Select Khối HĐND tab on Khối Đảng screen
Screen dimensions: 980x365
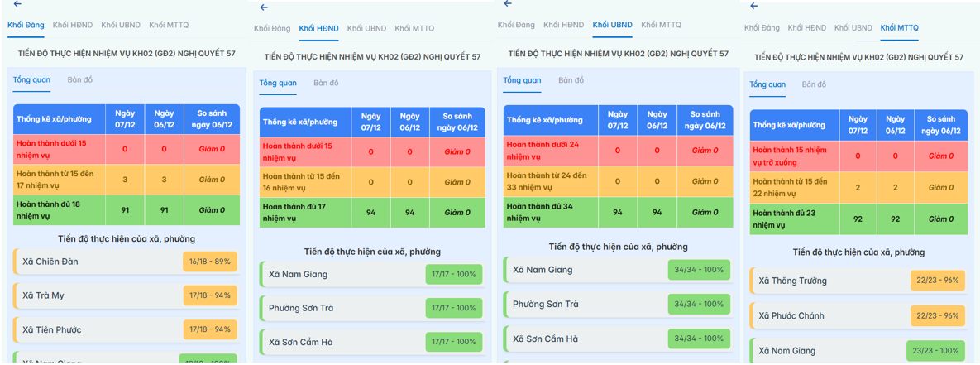click(x=73, y=26)
